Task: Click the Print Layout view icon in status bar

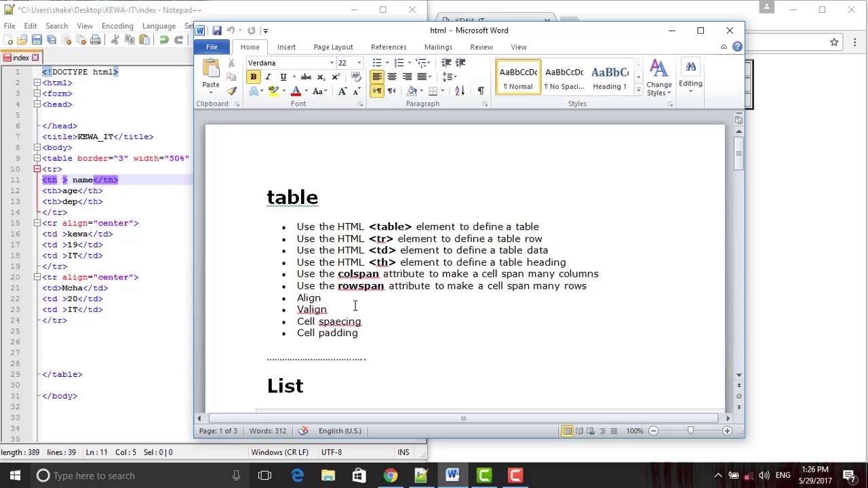Action: pyautogui.click(x=568, y=431)
